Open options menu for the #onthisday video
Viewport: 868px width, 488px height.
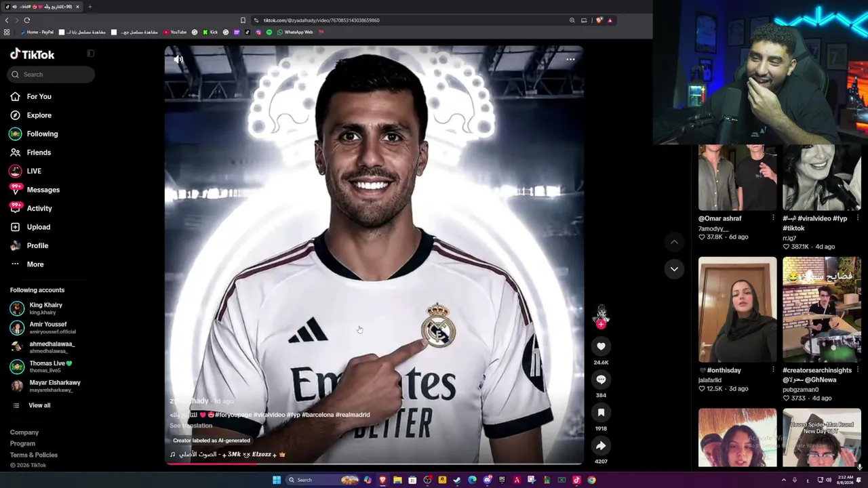pos(773,370)
